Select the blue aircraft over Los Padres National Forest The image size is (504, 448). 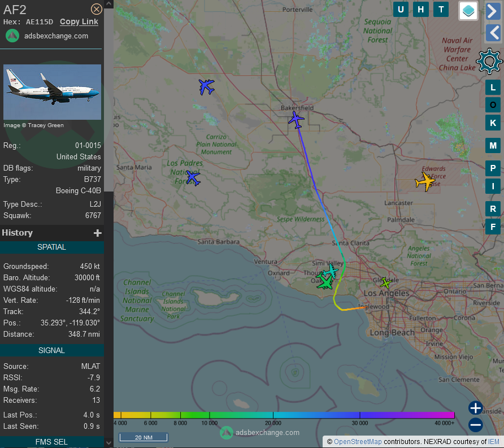(x=193, y=178)
